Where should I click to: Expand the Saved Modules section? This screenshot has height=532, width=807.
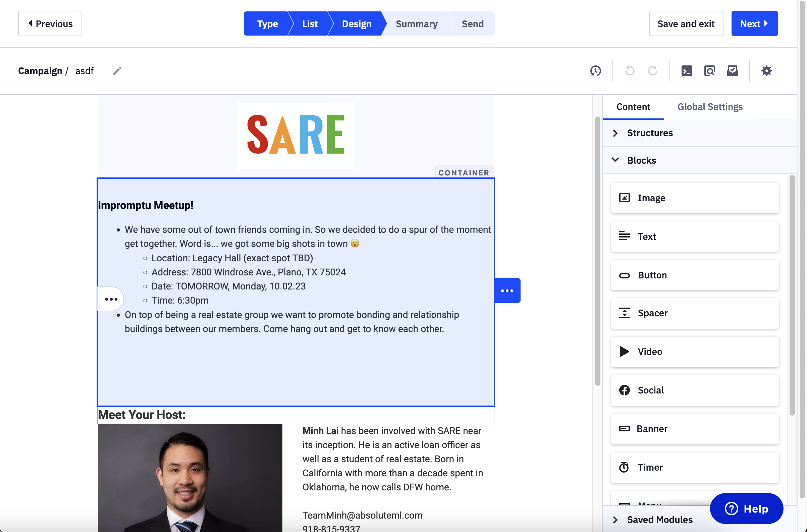click(x=659, y=520)
